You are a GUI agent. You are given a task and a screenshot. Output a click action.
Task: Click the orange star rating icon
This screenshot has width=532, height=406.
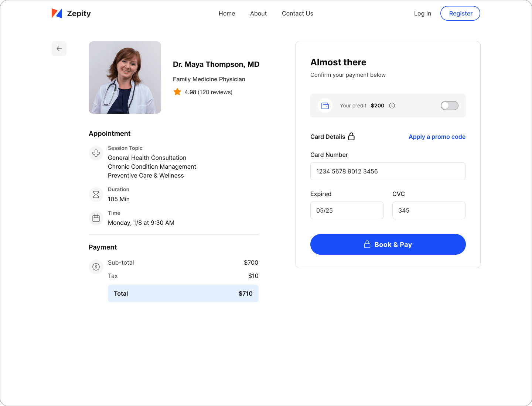(x=177, y=92)
